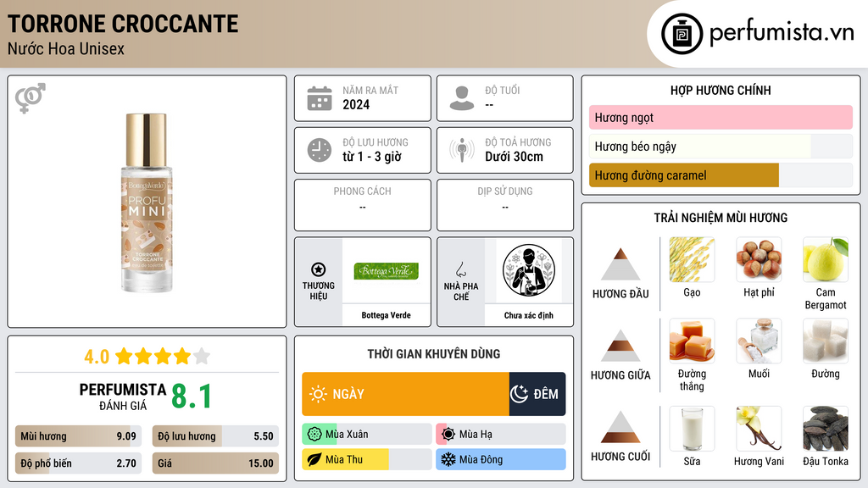Click the Dịp sử dụng occasion card
Viewport: 868px width, 488px height.
505,205
